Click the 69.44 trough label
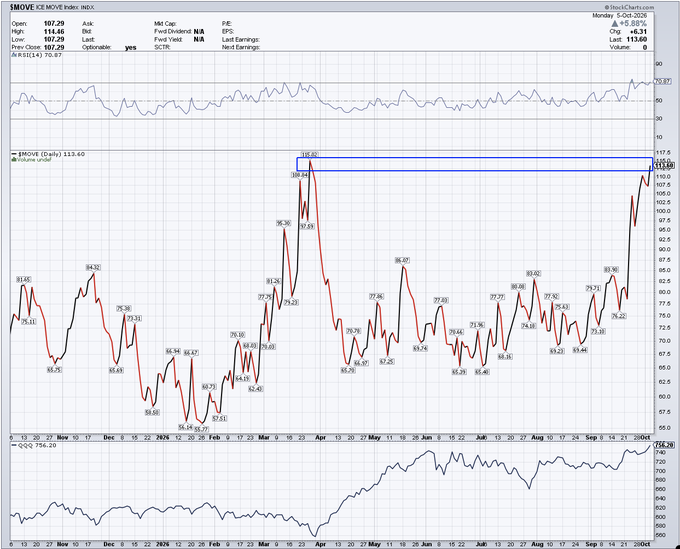This screenshot has height=549, width=680. 580,350
